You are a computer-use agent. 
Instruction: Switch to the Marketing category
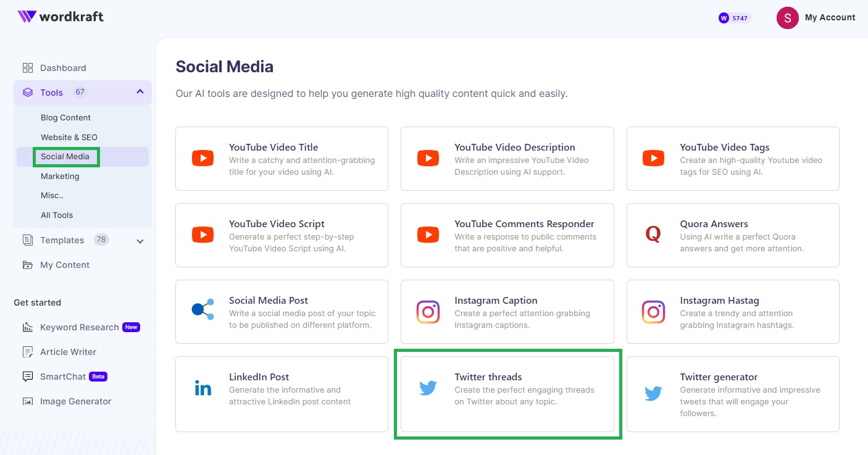click(x=60, y=176)
